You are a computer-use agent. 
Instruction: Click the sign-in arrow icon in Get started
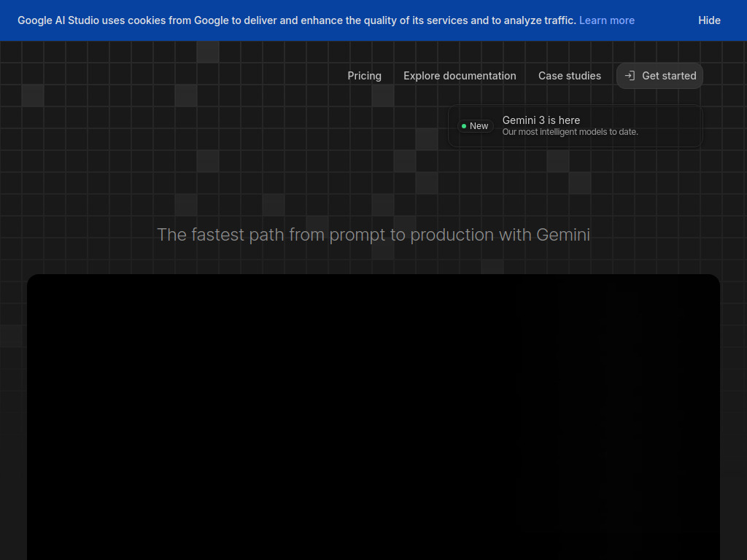[x=630, y=76]
